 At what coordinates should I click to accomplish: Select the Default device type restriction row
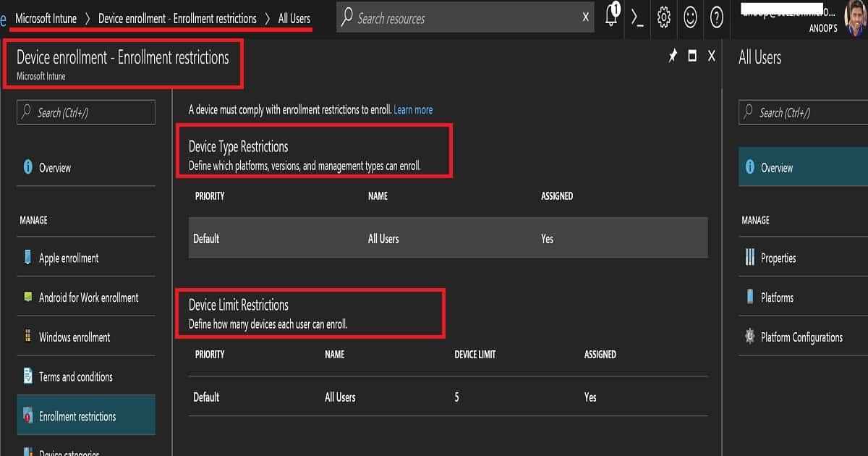click(448, 238)
